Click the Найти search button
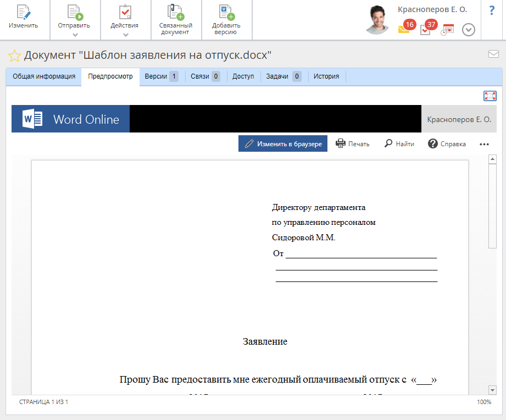This screenshot has width=506, height=420. coord(399,143)
